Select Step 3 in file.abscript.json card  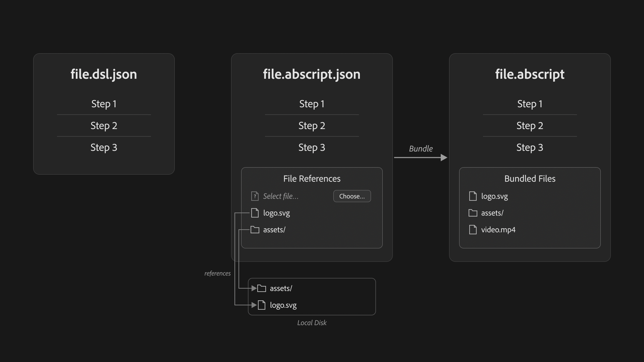tap(312, 147)
